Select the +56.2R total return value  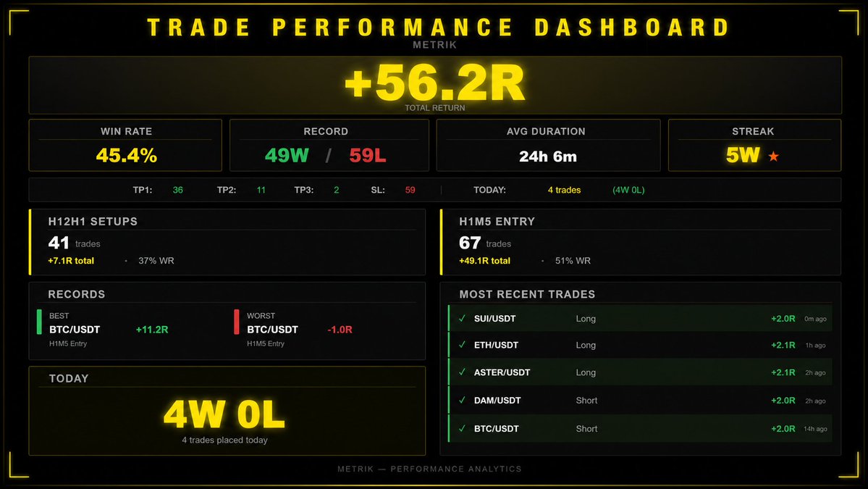click(434, 83)
